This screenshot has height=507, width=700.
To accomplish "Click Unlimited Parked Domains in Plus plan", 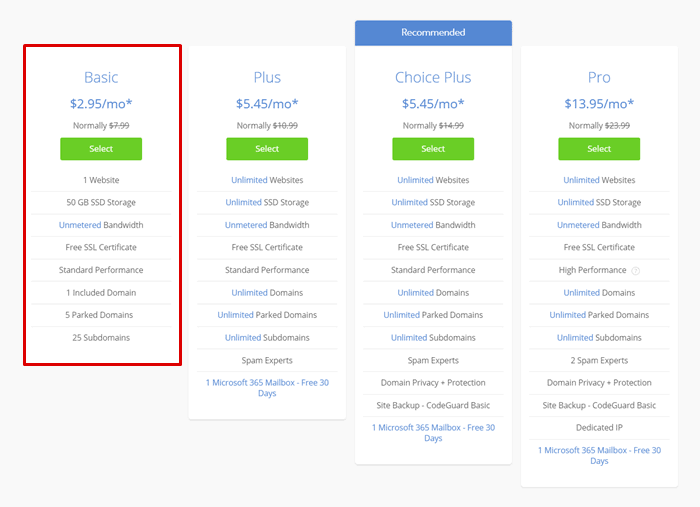I will [x=267, y=315].
